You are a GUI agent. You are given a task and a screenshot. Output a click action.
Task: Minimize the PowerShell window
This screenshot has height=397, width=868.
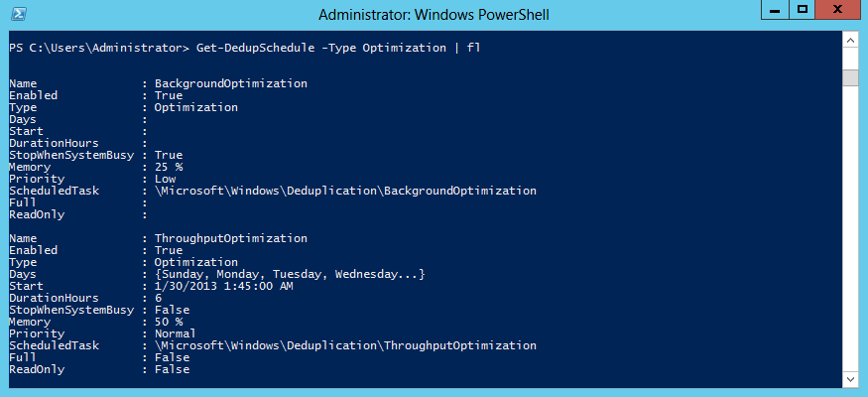pos(776,11)
